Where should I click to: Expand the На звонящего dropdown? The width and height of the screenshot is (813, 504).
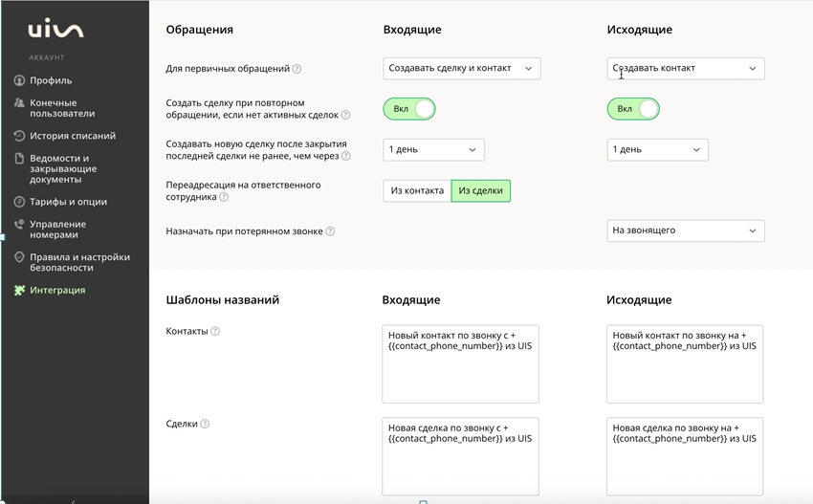pos(685,230)
